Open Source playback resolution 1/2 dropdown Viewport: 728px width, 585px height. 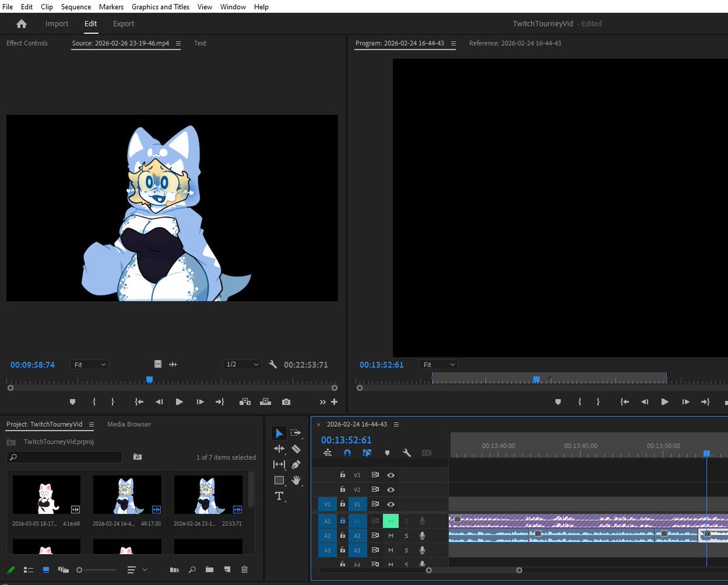(242, 364)
